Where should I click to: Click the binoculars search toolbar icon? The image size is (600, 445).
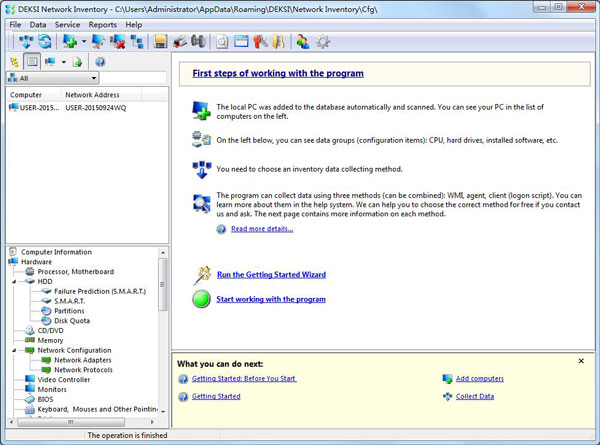click(198, 41)
